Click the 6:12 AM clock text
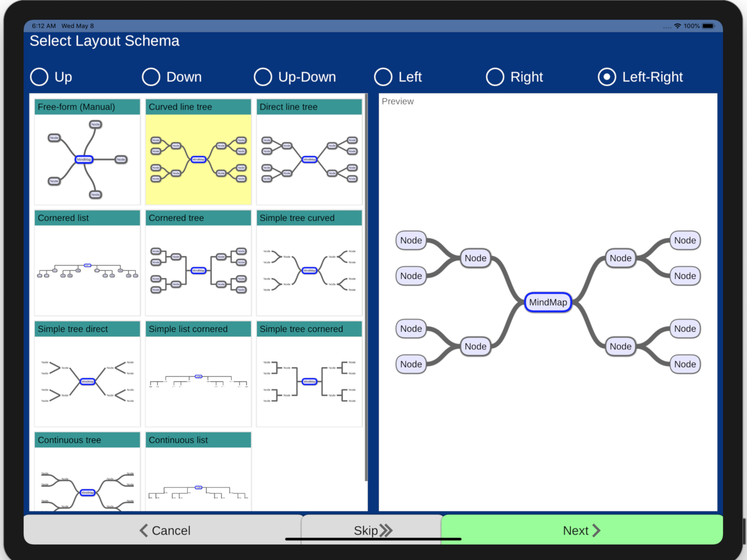 (x=44, y=26)
